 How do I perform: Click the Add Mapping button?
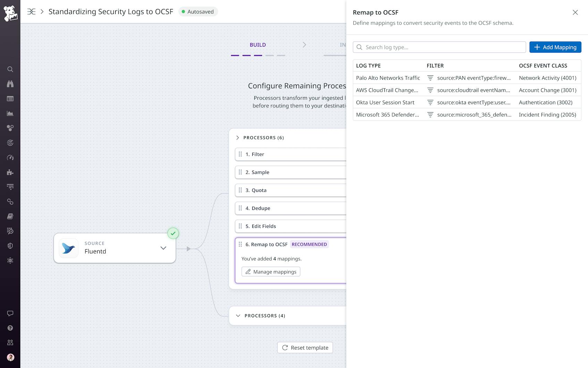(555, 47)
